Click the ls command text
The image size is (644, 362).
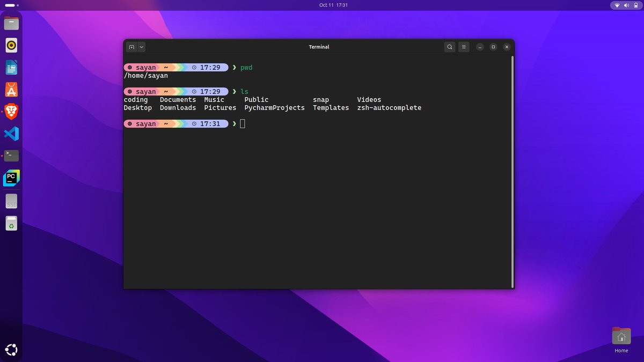[244, 92]
